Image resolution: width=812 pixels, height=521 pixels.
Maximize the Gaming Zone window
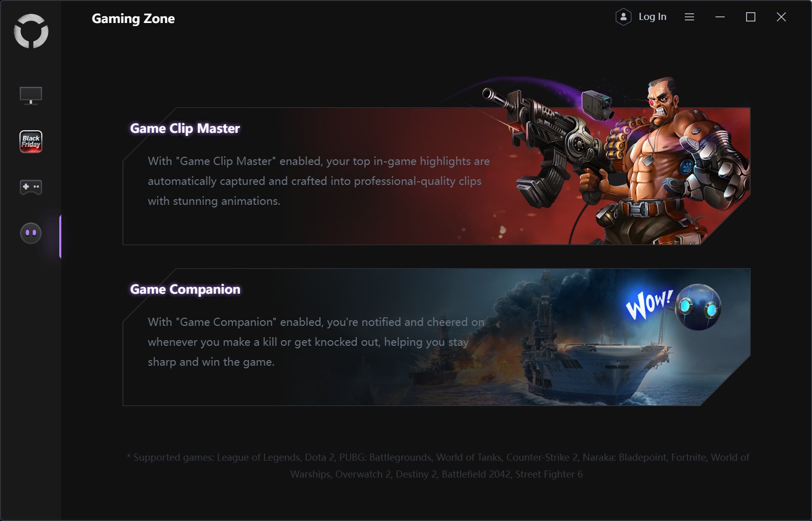751,17
